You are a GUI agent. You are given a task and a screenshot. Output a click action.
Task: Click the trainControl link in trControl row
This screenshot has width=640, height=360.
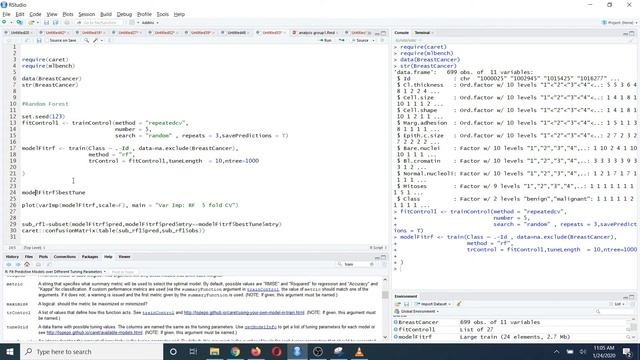158,312
